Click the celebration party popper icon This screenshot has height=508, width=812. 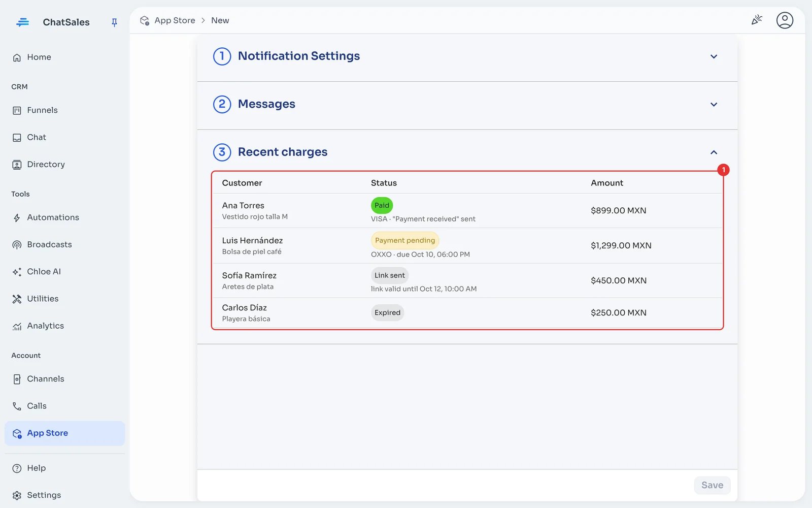757,20
